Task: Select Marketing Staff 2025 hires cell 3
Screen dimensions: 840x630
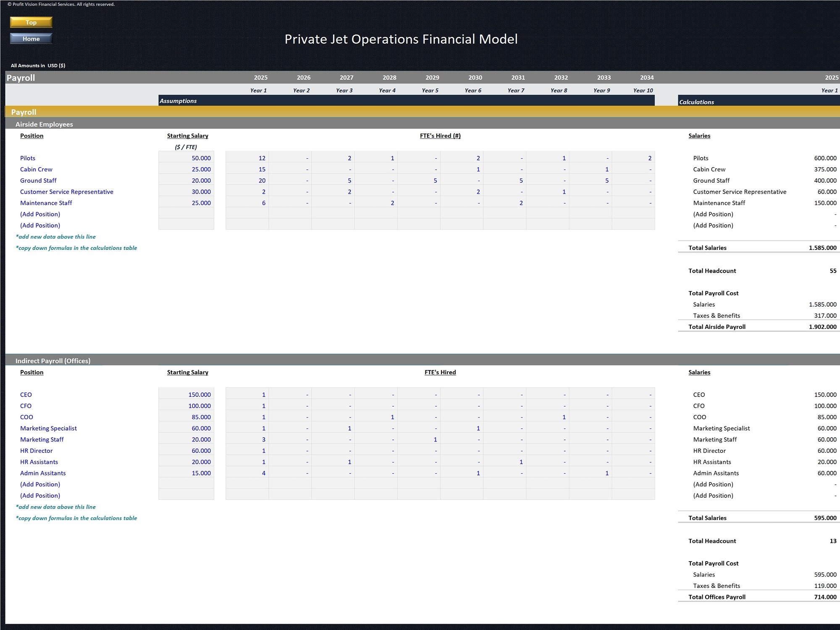Action: click(x=247, y=439)
